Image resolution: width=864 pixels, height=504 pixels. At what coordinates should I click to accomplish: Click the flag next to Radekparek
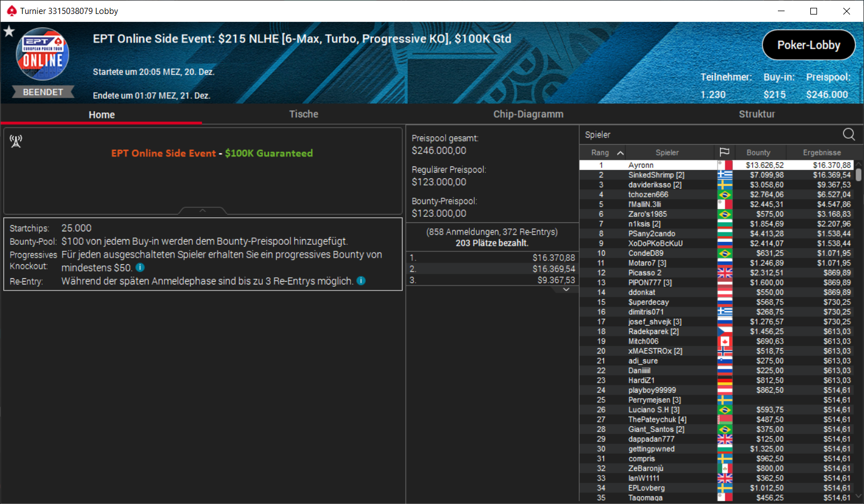point(725,331)
